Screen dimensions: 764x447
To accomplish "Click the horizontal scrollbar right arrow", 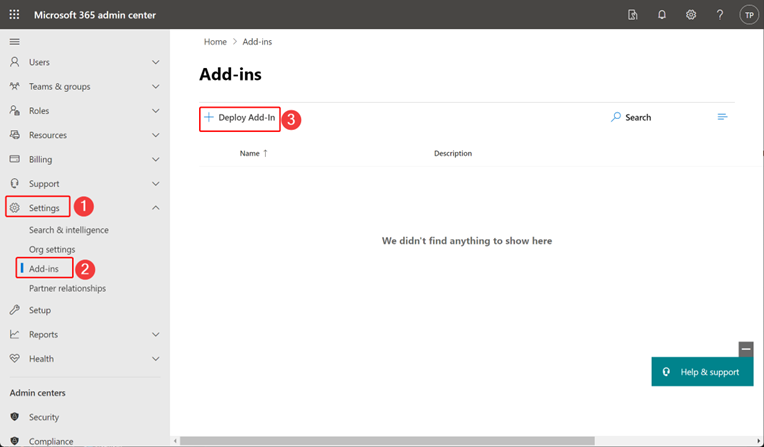I will (x=758, y=441).
